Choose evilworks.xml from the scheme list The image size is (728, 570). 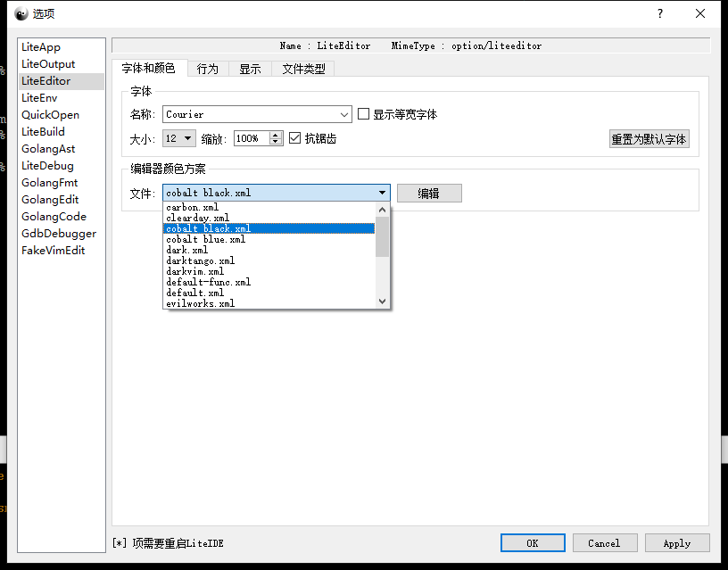[269, 303]
